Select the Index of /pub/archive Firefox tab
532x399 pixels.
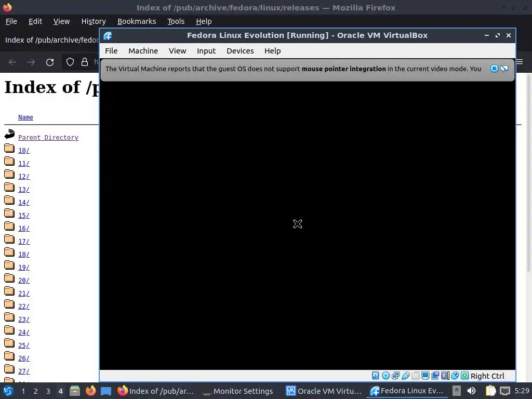coord(51,40)
